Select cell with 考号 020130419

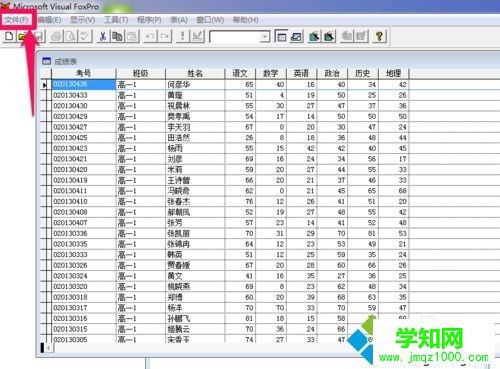tap(84, 180)
